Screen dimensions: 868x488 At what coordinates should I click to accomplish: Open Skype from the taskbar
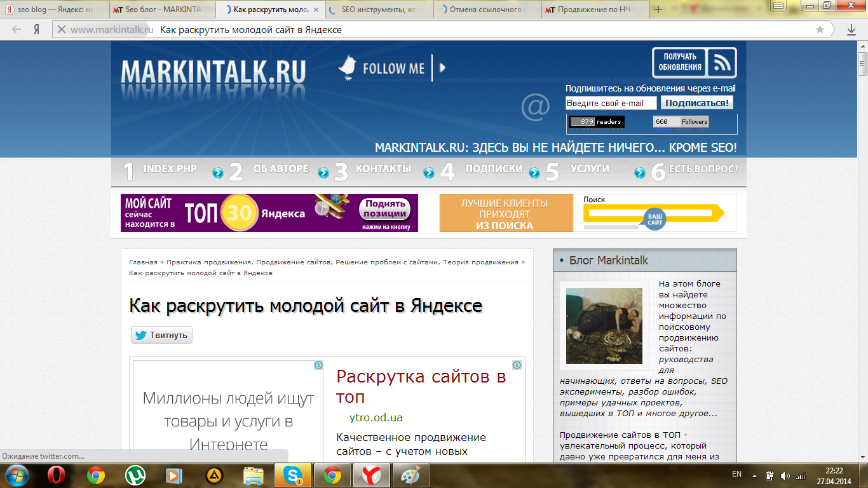coord(293,475)
